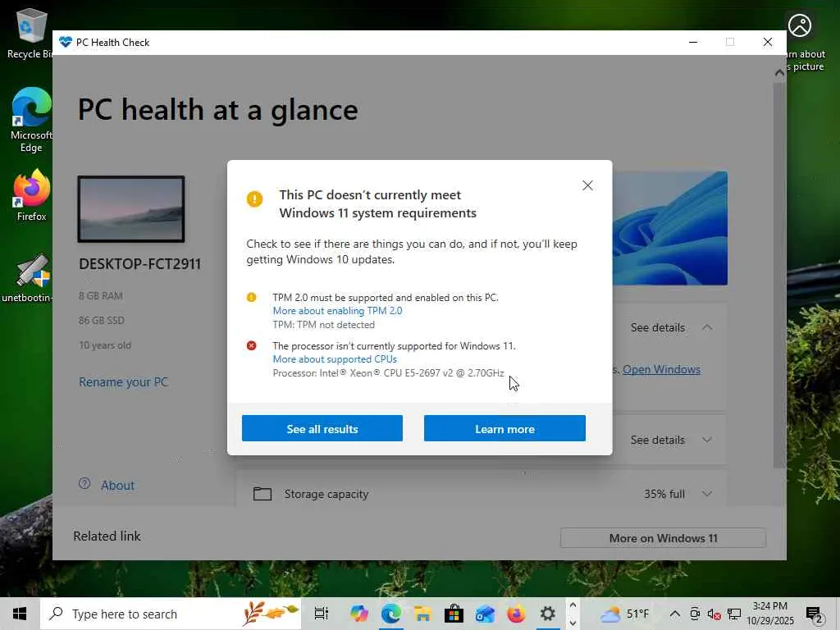Viewport: 840px width, 630px height.
Task: Expand Storage capacity 35% full chevron
Action: click(x=707, y=494)
